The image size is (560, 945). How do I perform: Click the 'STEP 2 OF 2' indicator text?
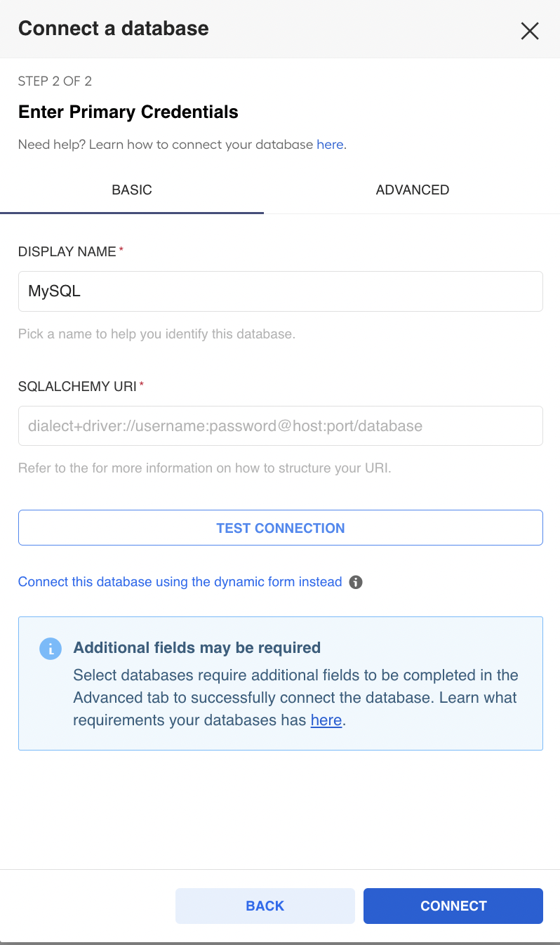(55, 81)
